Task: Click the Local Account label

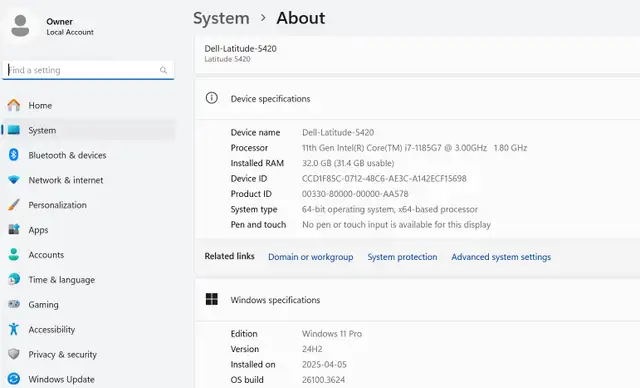Action: [70, 32]
